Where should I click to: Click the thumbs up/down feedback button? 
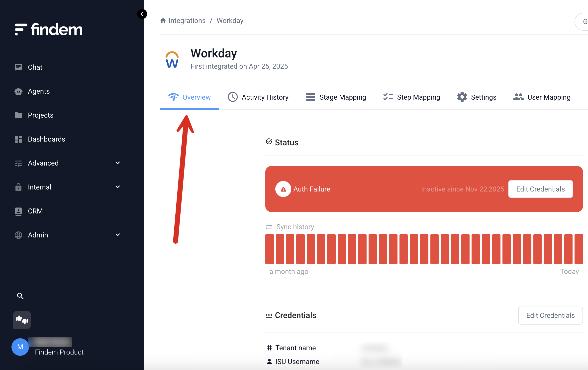22,320
